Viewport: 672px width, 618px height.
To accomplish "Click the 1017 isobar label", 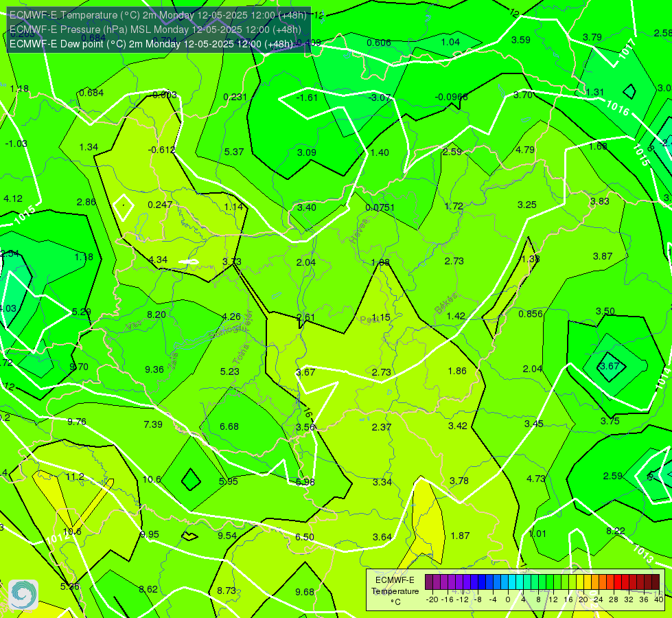I will [x=627, y=49].
